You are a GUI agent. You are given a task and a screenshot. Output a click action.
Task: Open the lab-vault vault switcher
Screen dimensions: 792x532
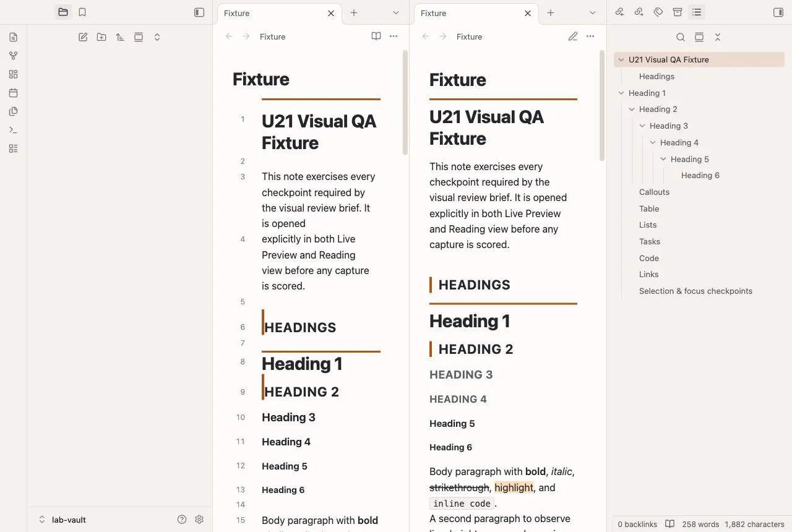(x=62, y=520)
